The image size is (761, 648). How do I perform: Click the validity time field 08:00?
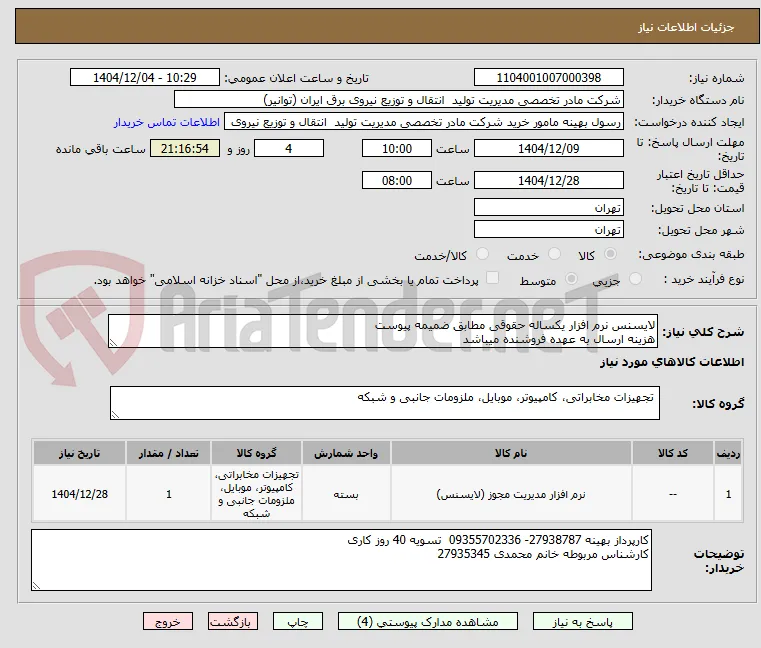(x=397, y=181)
